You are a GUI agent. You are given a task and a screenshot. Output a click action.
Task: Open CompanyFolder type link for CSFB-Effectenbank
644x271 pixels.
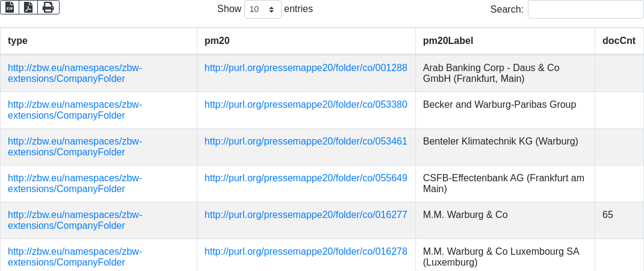75,184
